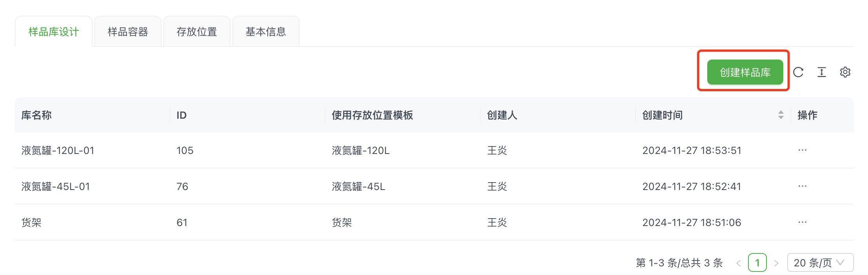This screenshot has height=275, width=868.
Task: Toggle ascending sort on 创建时间 column
Action: click(x=781, y=113)
